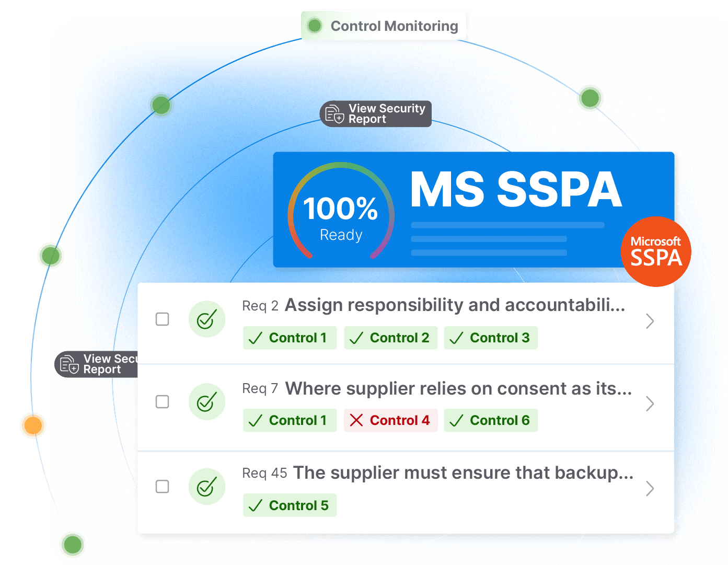Enable the checkbox for Req 45 row

click(x=163, y=487)
